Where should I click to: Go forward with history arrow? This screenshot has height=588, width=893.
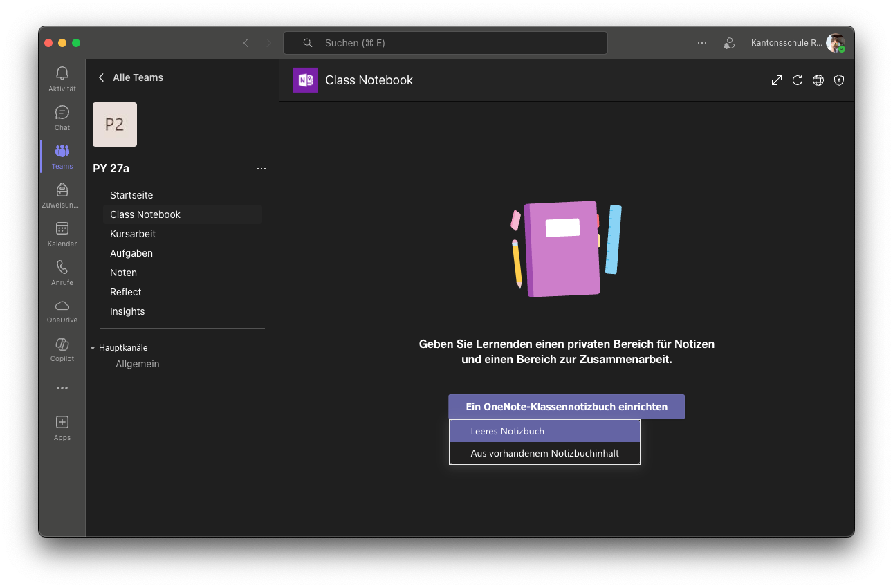click(269, 43)
